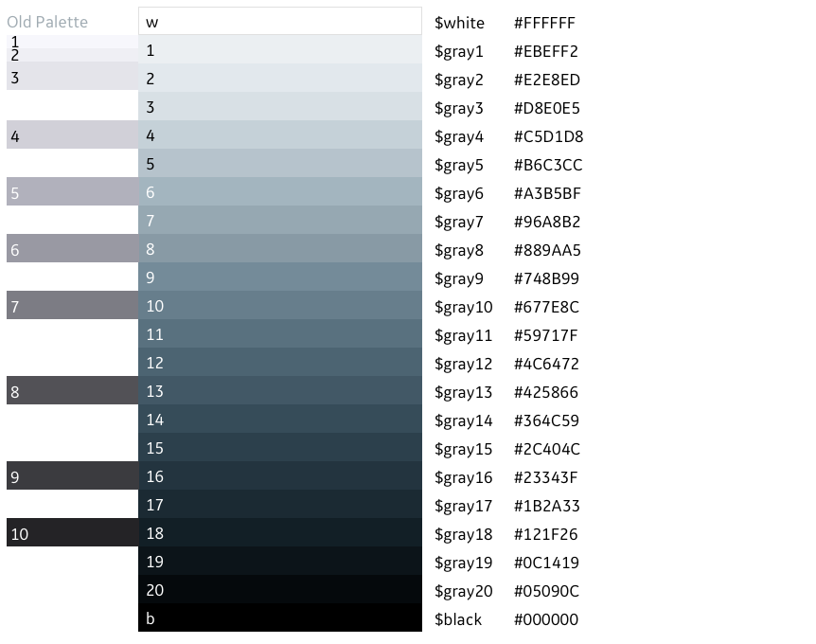Click hex value #EBEFF2
Viewport: 816px width, 644px height.
tap(546, 51)
